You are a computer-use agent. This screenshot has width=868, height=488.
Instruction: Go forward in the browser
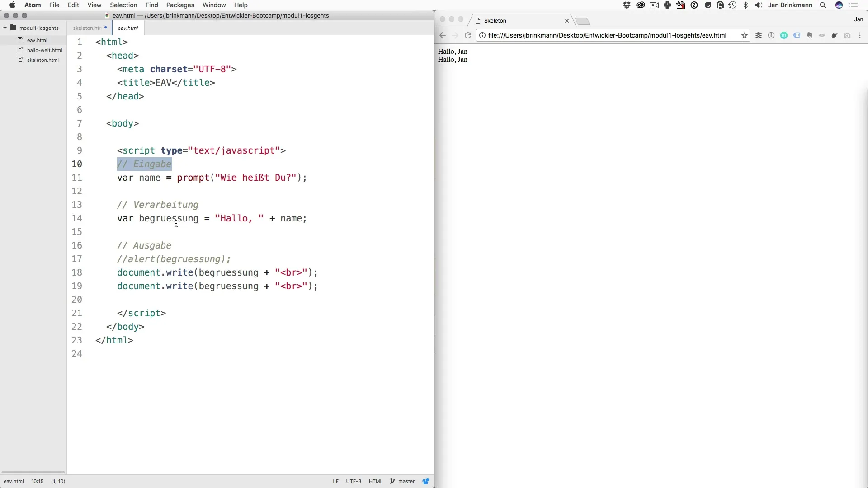pyautogui.click(x=455, y=35)
